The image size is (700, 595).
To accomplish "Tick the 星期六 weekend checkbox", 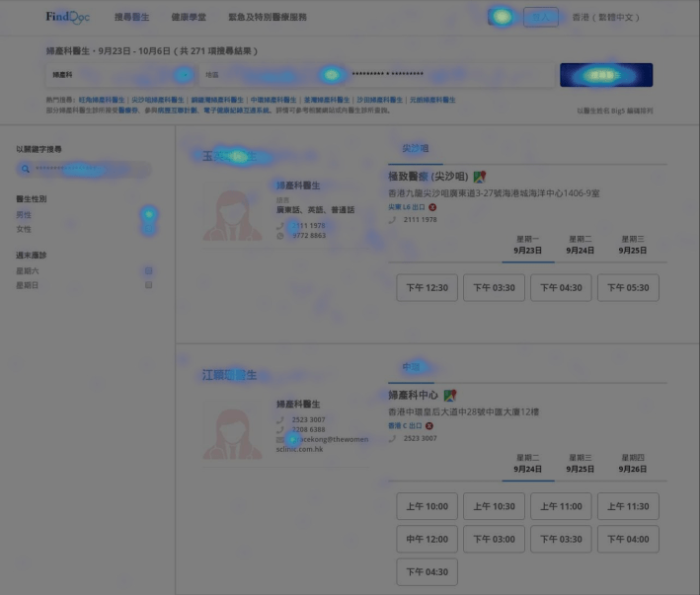I will point(148,270).
